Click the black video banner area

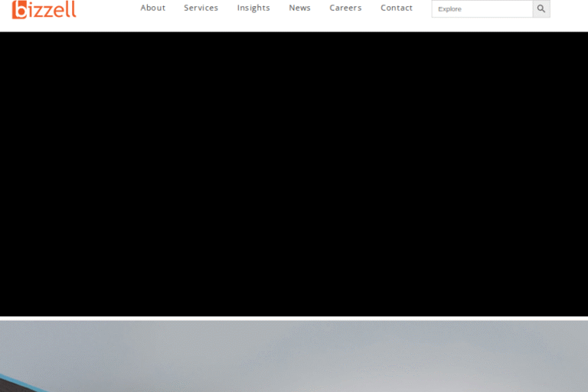tap(294, 174)
